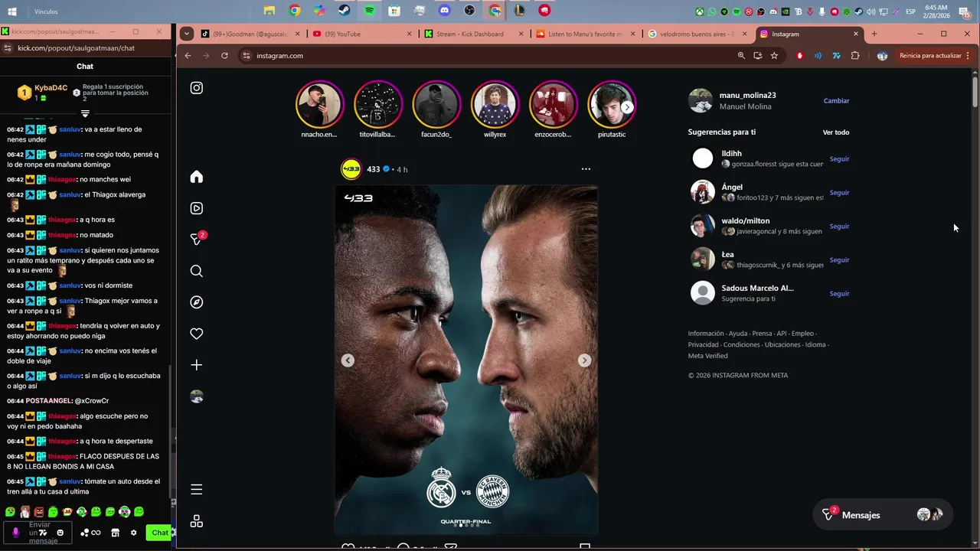Follow suggested user Ángel
The height and width of the screenshot is (551, 980).
839,193
